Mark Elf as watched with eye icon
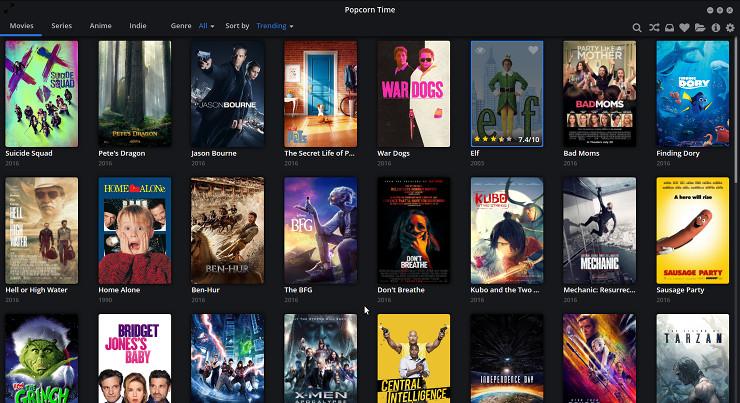740x403 pixels. point(480,50)
